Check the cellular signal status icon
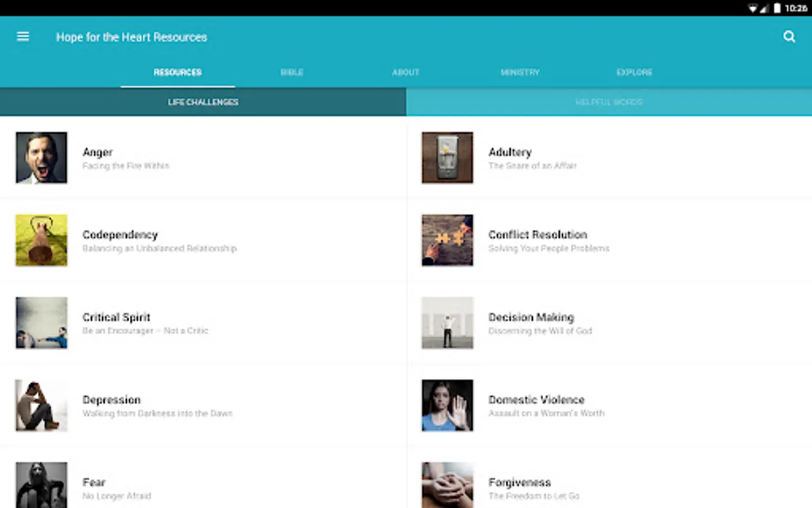The height and width of the screenshot is (508, 812). tap(765, 8)
